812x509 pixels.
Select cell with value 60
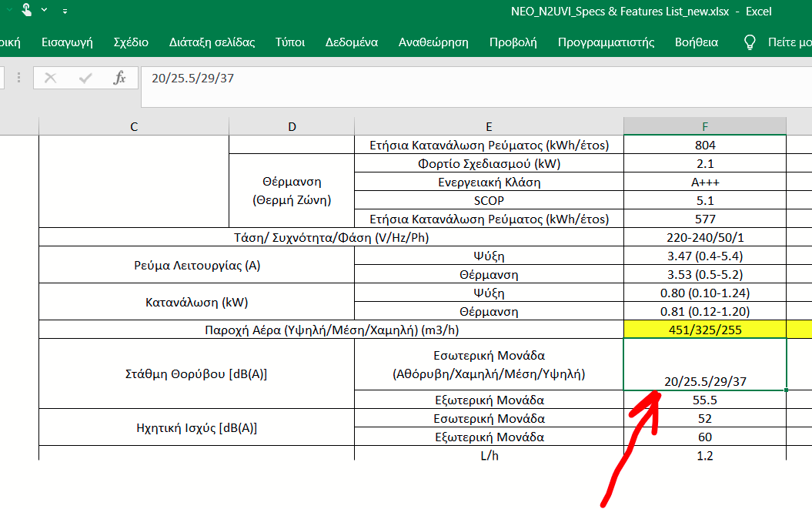point(705,437)
